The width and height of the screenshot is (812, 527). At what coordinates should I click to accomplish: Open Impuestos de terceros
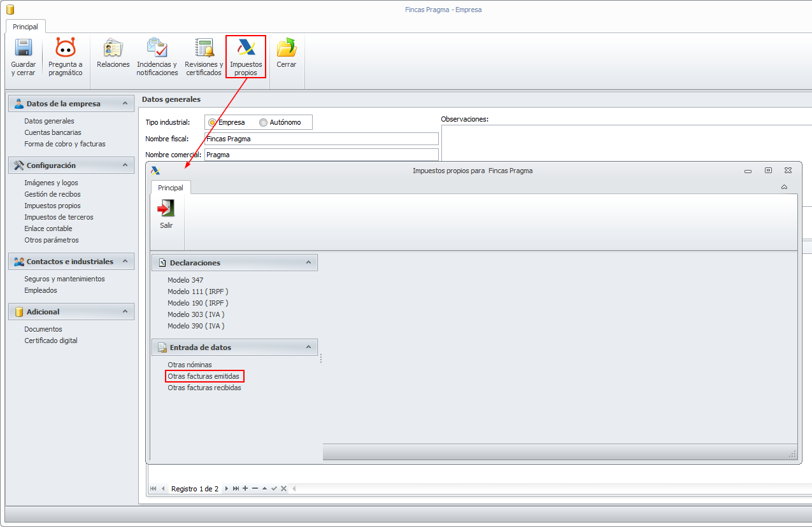click(59, 217)
